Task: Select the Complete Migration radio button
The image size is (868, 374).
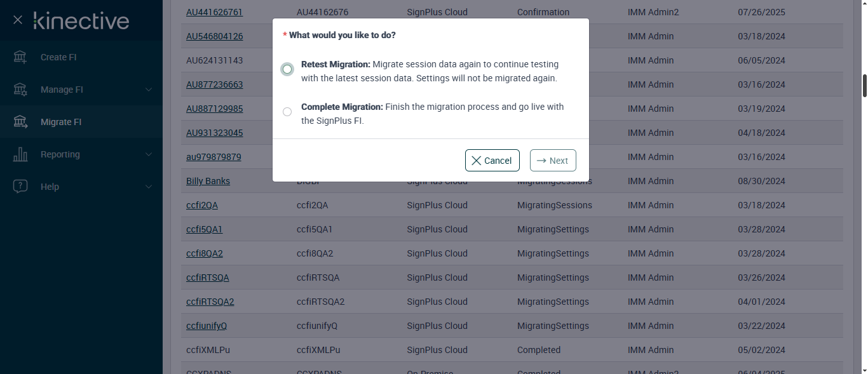Action: click(x=287, y=112)
